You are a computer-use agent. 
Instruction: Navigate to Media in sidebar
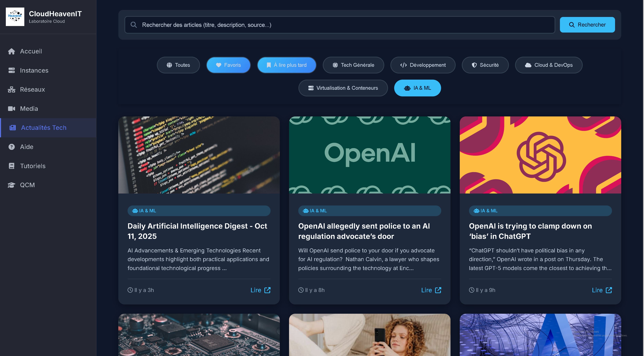click(48, 109)
